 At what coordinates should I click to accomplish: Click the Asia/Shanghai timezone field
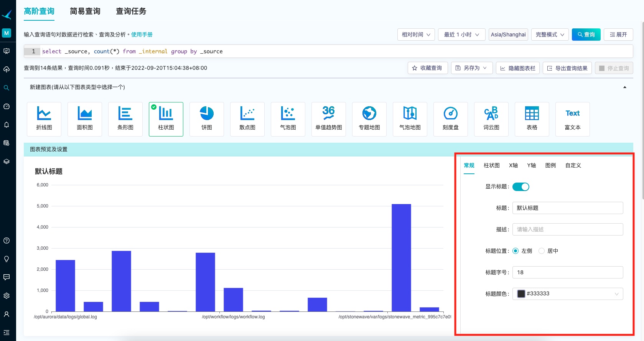click(508, 35)
